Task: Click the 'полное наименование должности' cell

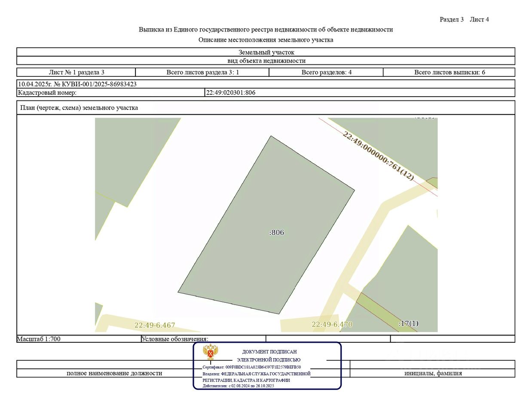Action: tap(114, 373)
